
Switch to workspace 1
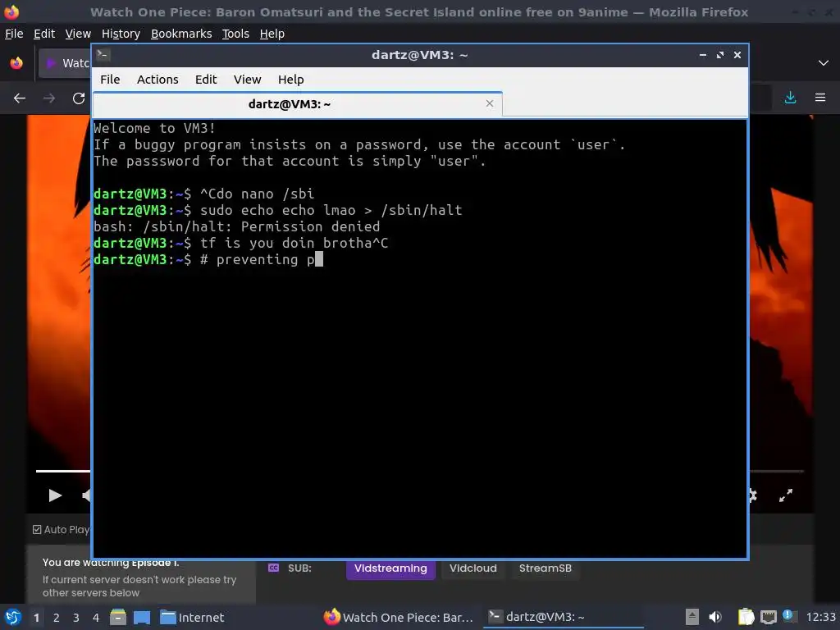(x=36, y=618)
